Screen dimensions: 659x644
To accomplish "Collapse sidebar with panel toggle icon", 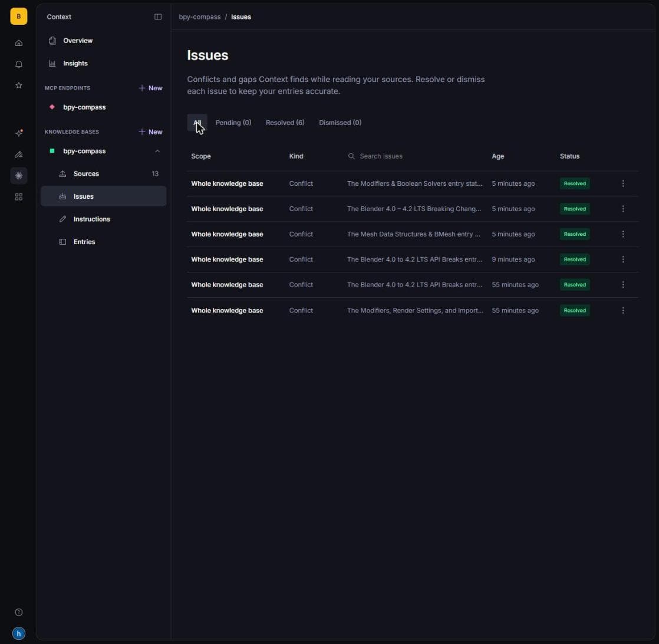I will click(x=158, y=17).
